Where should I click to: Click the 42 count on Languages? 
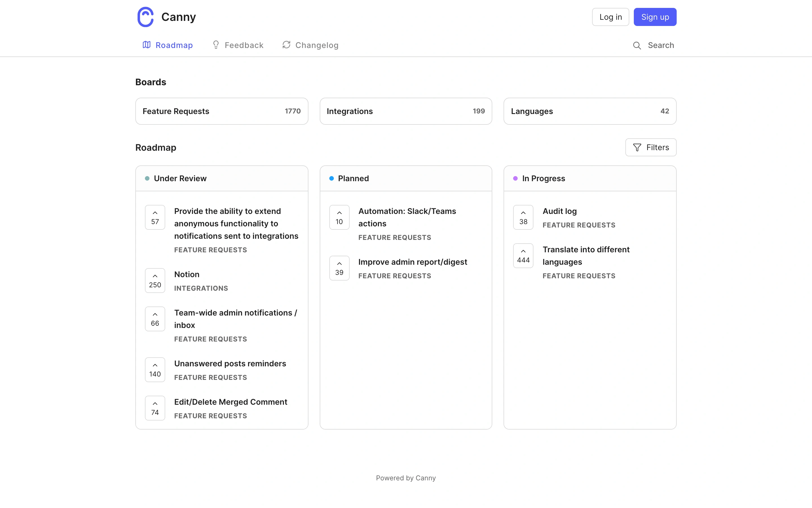click(x=665, y=111)
